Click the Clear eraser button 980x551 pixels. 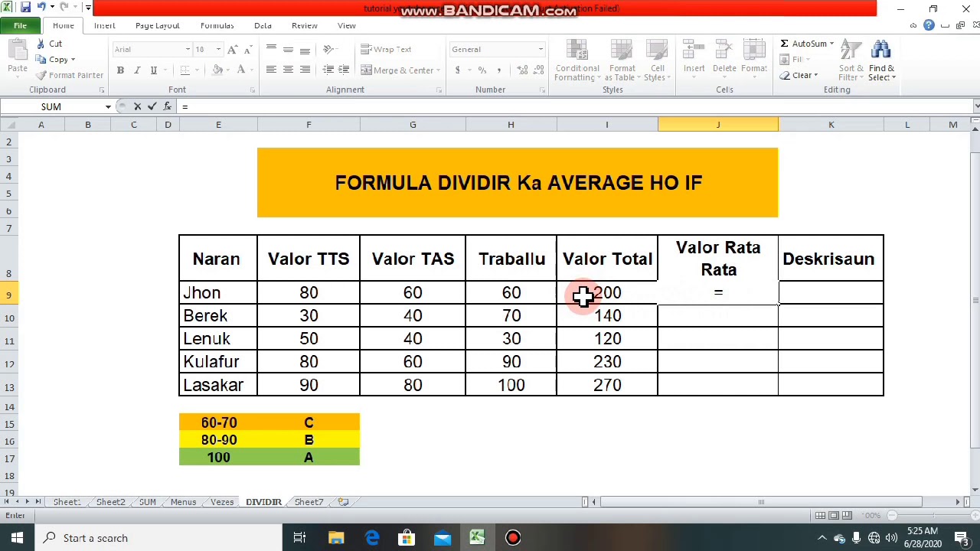[799, 75]
